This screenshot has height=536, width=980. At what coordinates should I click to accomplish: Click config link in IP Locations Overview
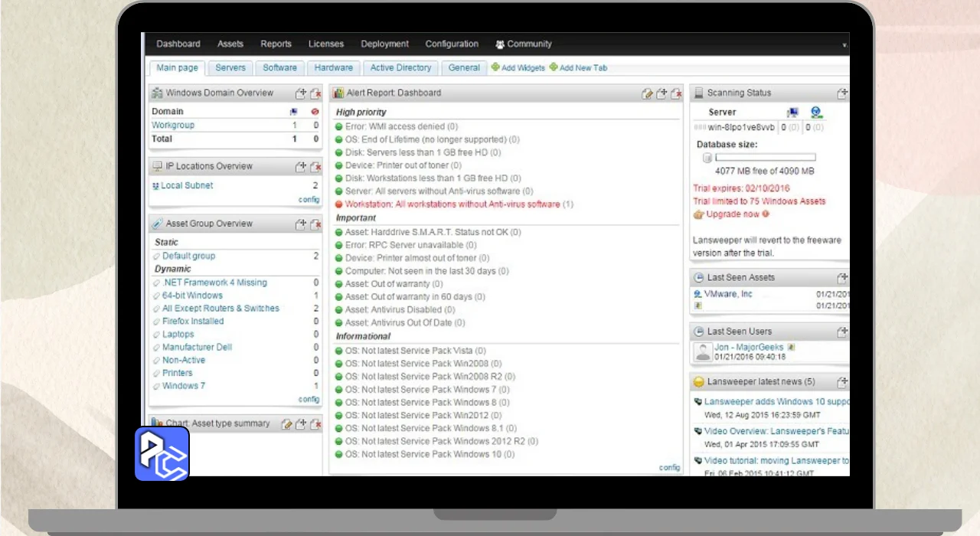tap(309, 200)
